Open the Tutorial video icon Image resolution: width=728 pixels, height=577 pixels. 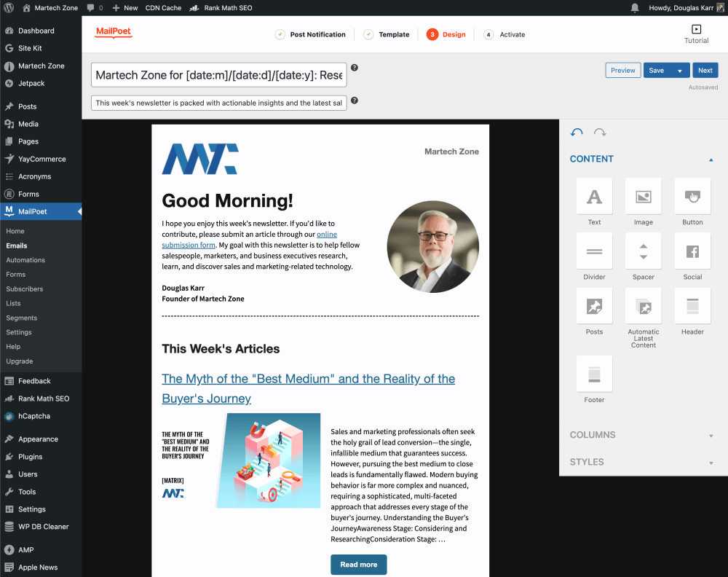point(696,29)
